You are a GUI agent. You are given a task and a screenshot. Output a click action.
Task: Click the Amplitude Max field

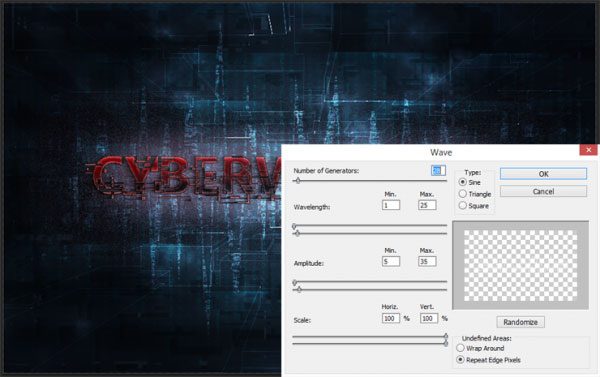pyautogui.click(x=427, y=261)
